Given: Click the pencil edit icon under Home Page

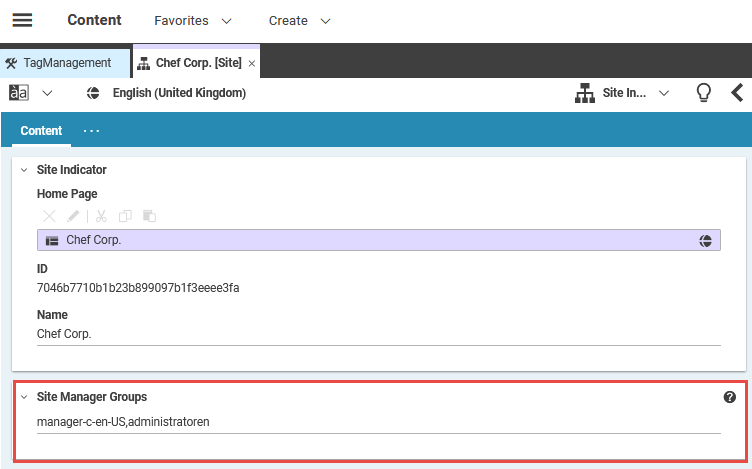Looking at the screenshot, I should point(74,216).
